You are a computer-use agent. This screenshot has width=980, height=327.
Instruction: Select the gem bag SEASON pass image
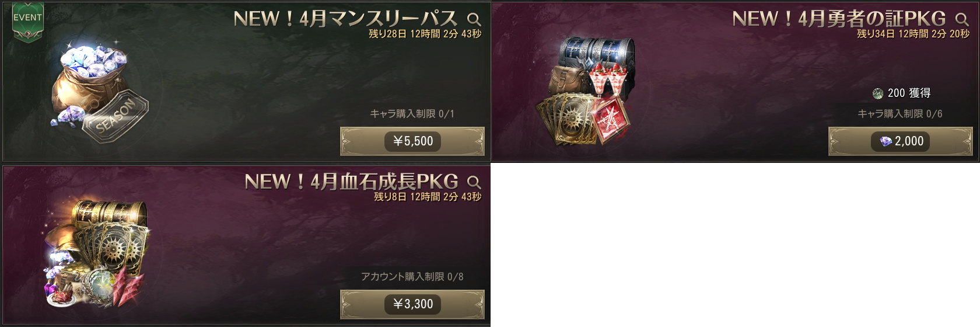(x=99, y=91)
